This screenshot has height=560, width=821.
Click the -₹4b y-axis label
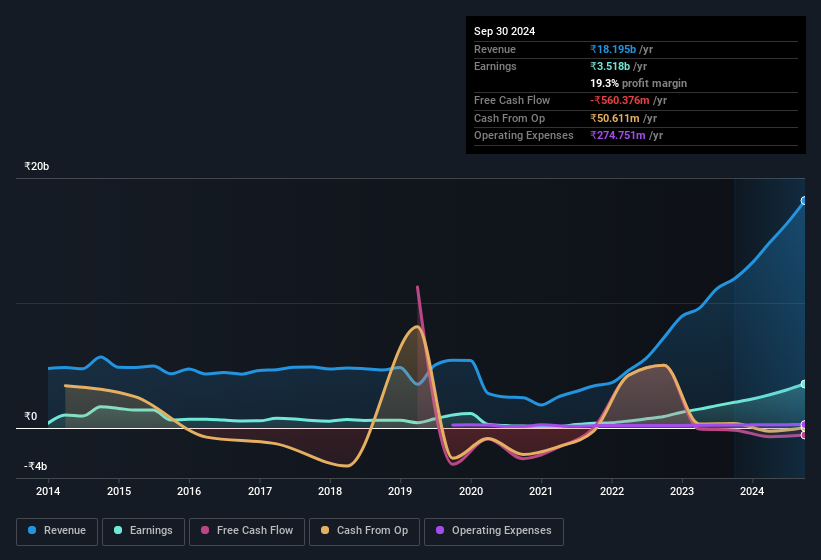[35, 466]
